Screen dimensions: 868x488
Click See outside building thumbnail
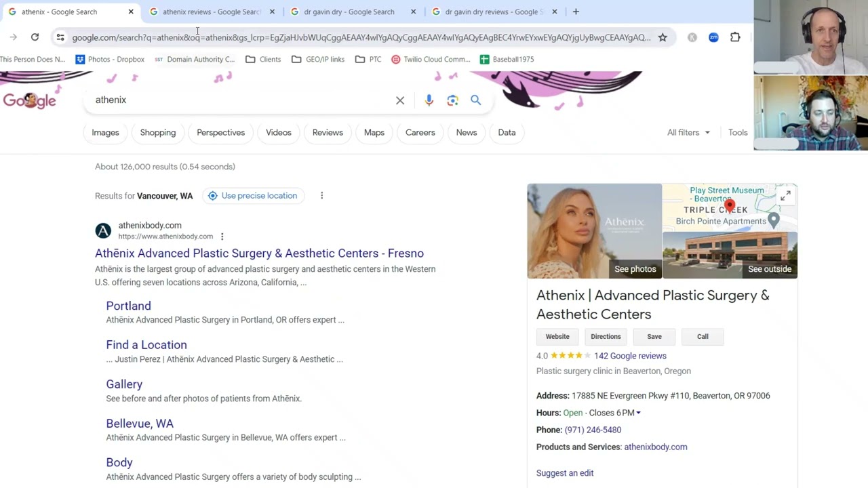coord(730,256)
